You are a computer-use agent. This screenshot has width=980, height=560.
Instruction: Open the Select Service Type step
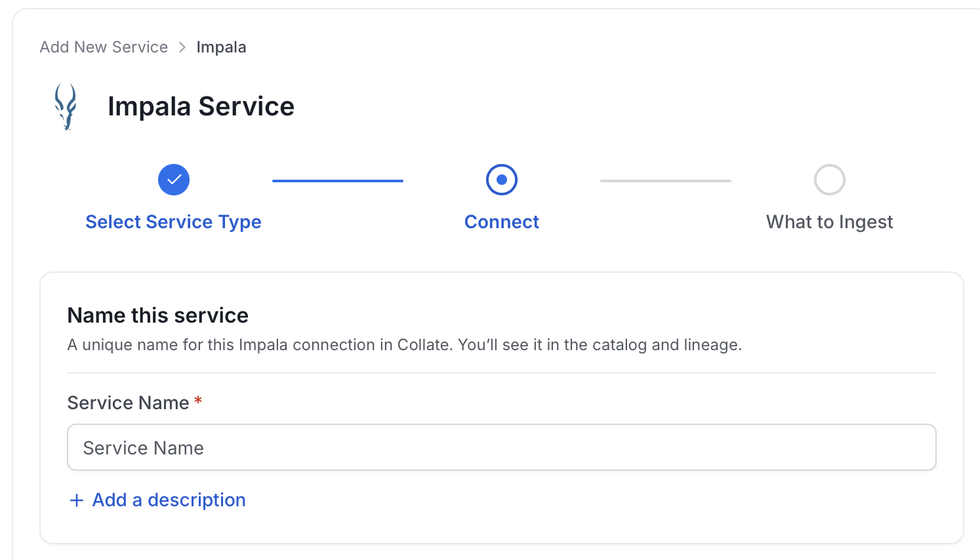coord(173,222)
